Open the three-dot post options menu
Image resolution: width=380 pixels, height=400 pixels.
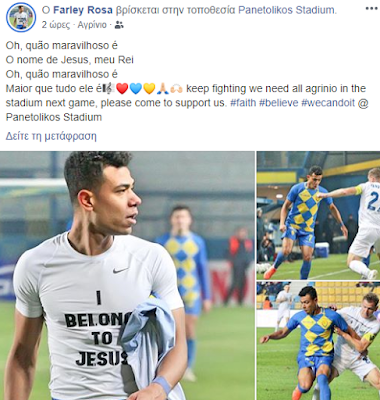coord(372,9)
